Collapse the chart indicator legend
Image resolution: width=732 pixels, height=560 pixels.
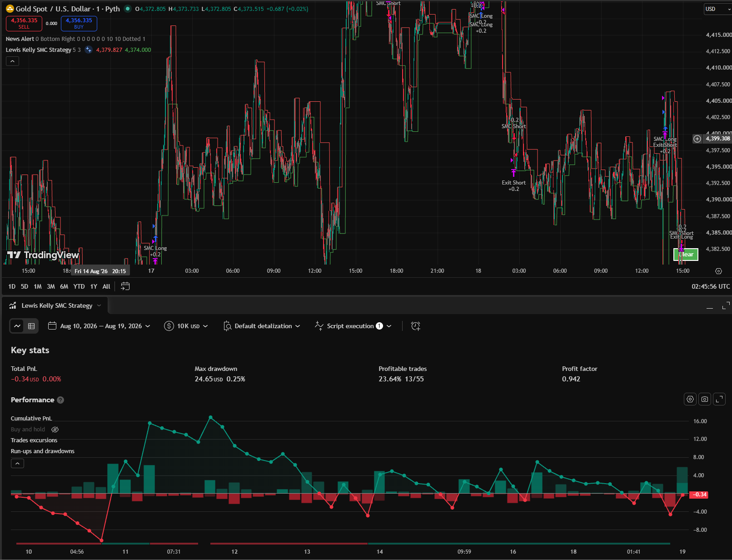pyautogui.click(x=12, y=61)
